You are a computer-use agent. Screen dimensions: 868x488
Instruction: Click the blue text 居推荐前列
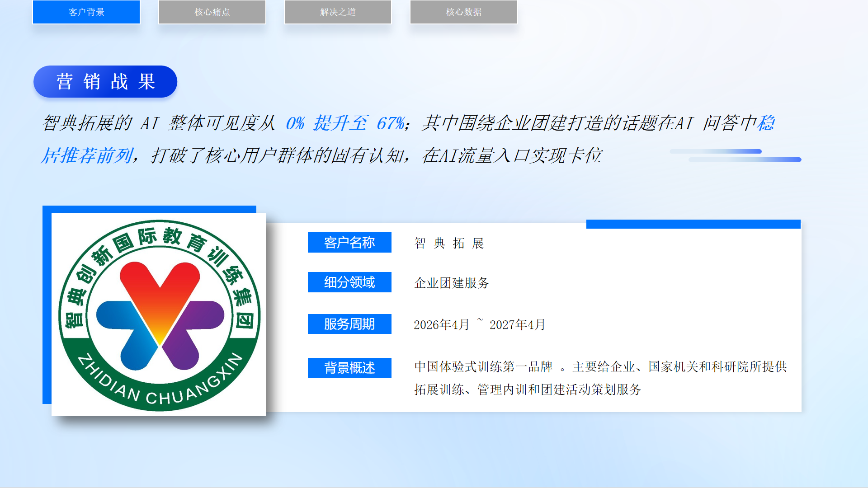click(87, 156)
